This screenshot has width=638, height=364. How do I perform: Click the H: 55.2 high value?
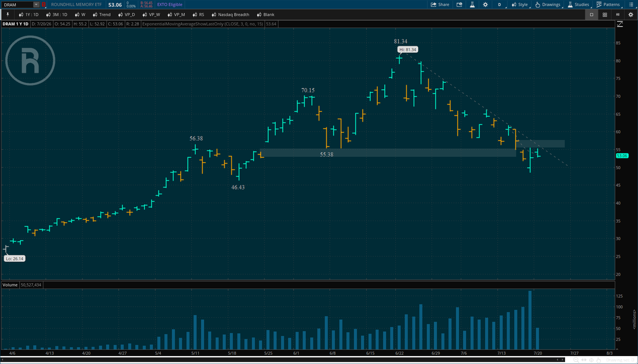(80, 24)
